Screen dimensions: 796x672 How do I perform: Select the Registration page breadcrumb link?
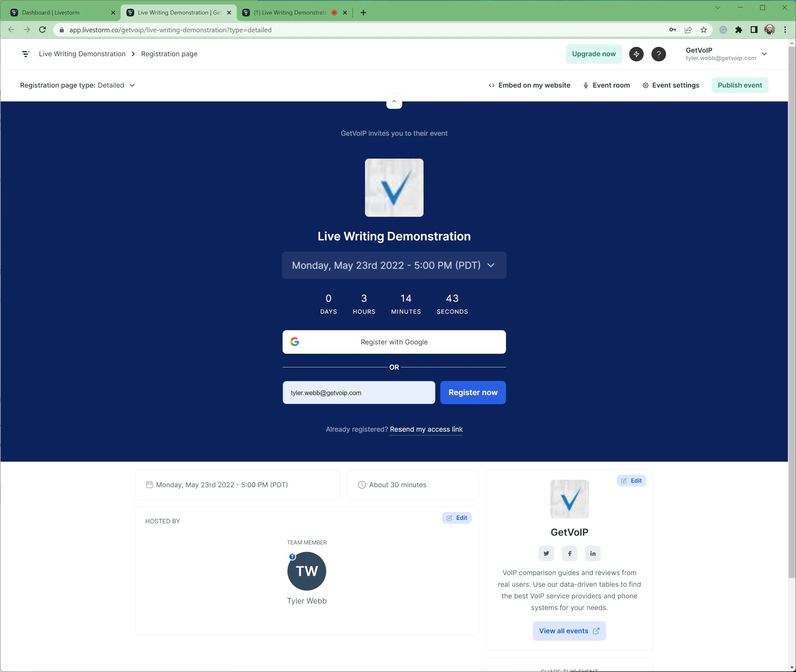click(169, 53)
